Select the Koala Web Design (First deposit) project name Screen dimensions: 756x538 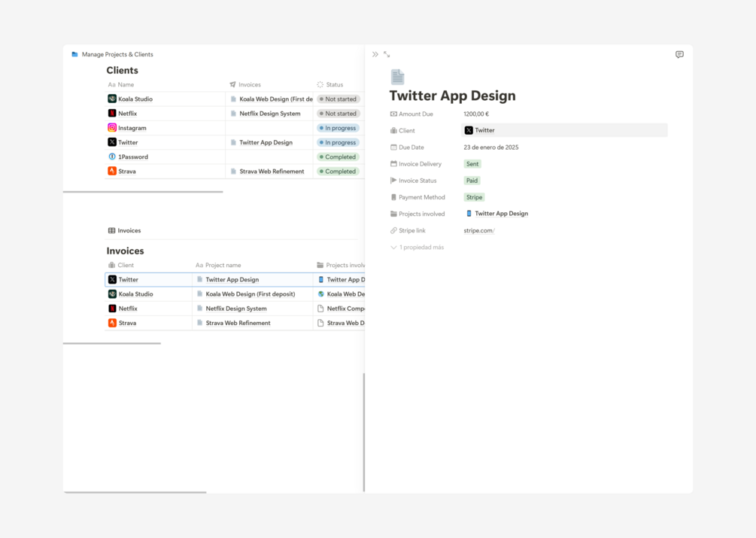tap(250, 294)
